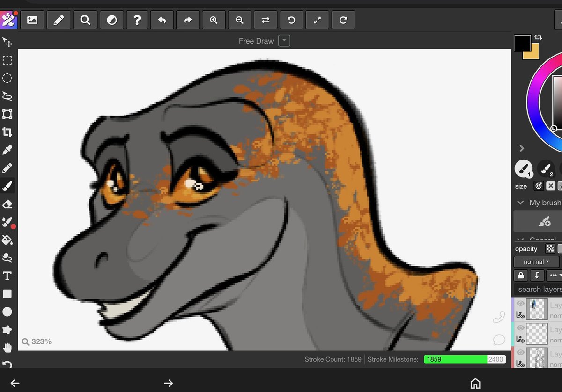Open chat with the speech bubble icon
Viewport: 562px width, 392px height.
[499, 340]
